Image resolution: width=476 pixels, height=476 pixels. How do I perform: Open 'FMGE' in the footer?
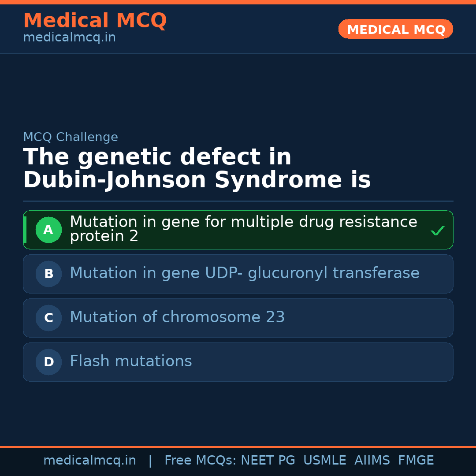pyautogui.click(x=416, y=461)
